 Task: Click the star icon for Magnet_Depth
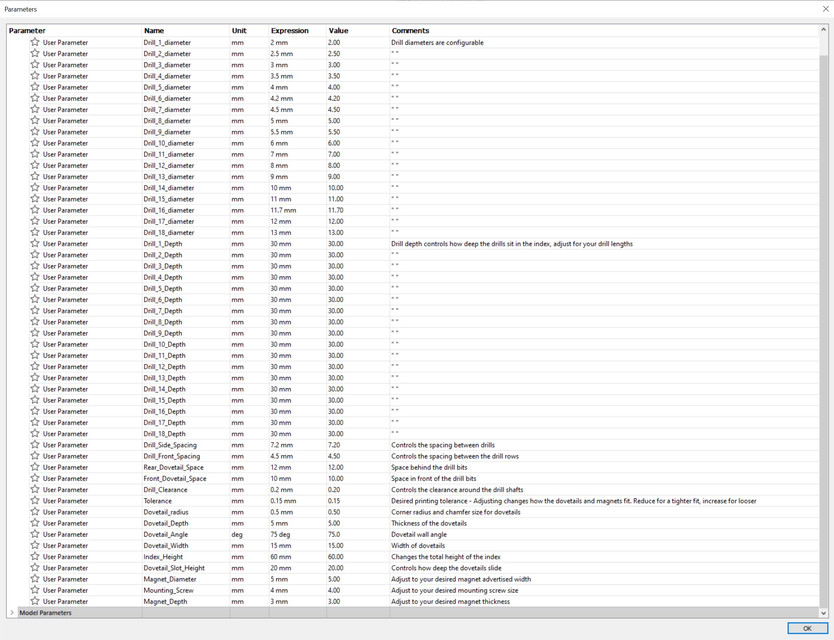pyautogui.click(x=35, y=602)
